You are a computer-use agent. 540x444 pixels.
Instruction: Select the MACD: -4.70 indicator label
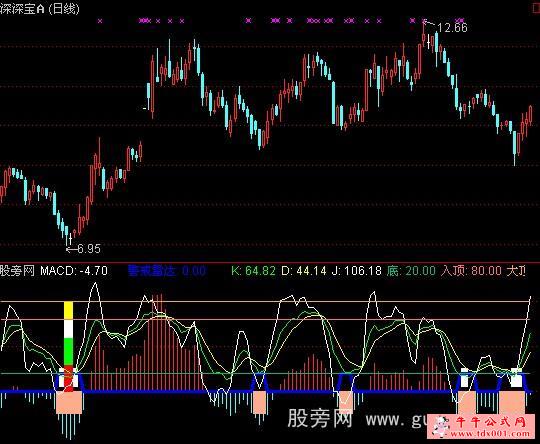coord(74,271)
